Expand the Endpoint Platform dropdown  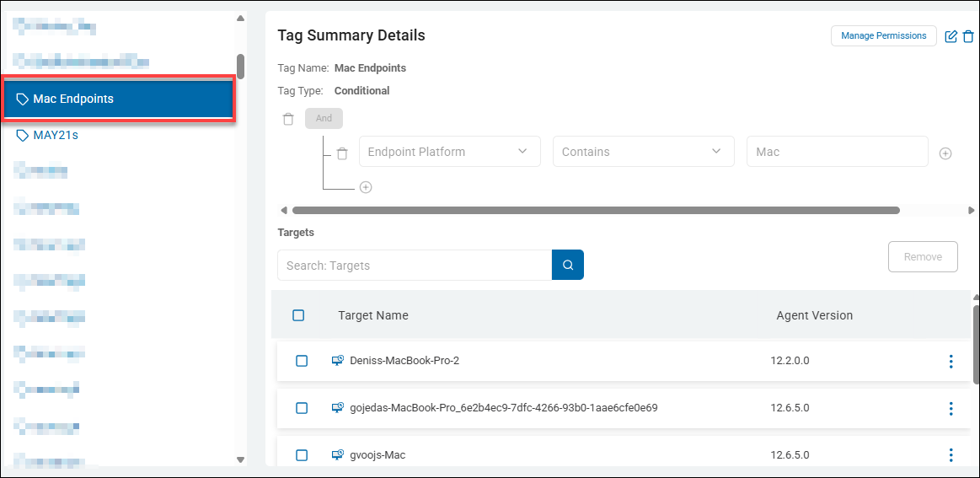(x=449, y=152)
